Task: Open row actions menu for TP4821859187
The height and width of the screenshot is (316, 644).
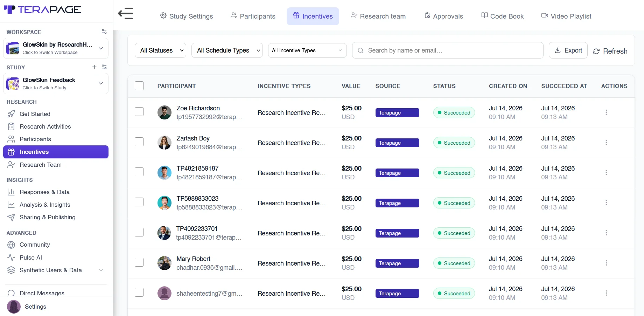Action: (x=606, y=173)
